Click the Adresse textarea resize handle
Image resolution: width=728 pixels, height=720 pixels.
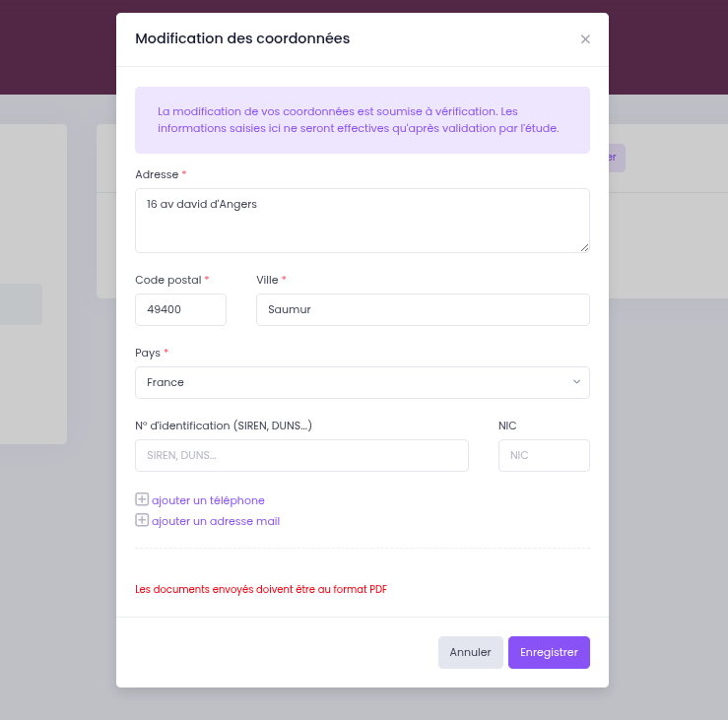(584, 248)
